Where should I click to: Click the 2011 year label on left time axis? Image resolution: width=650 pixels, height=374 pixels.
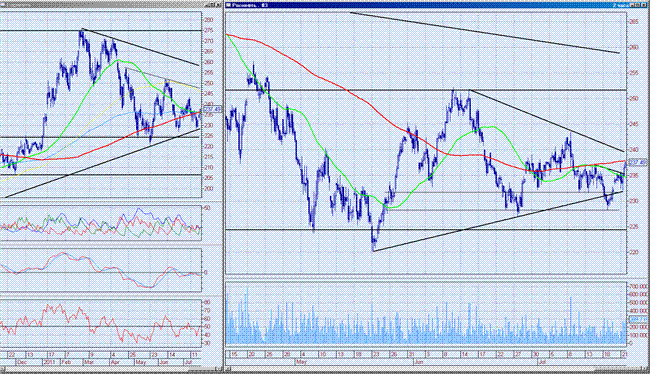49,362
